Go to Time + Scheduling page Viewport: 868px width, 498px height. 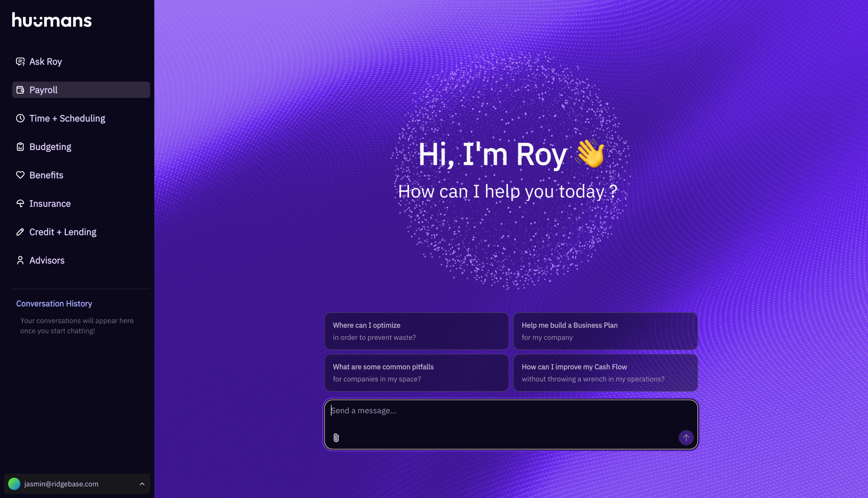(x=67, y=118)
